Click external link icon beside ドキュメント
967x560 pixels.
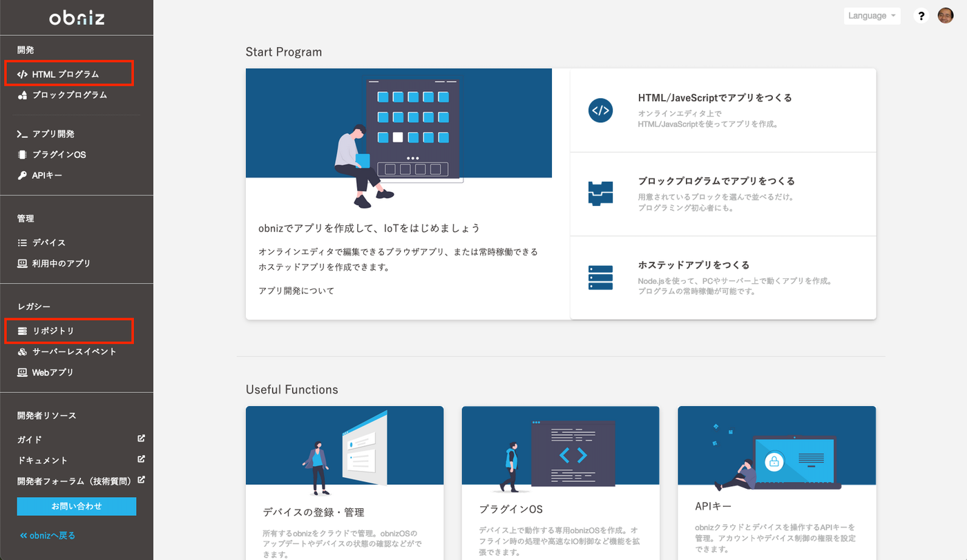click(x=141, y=459)
